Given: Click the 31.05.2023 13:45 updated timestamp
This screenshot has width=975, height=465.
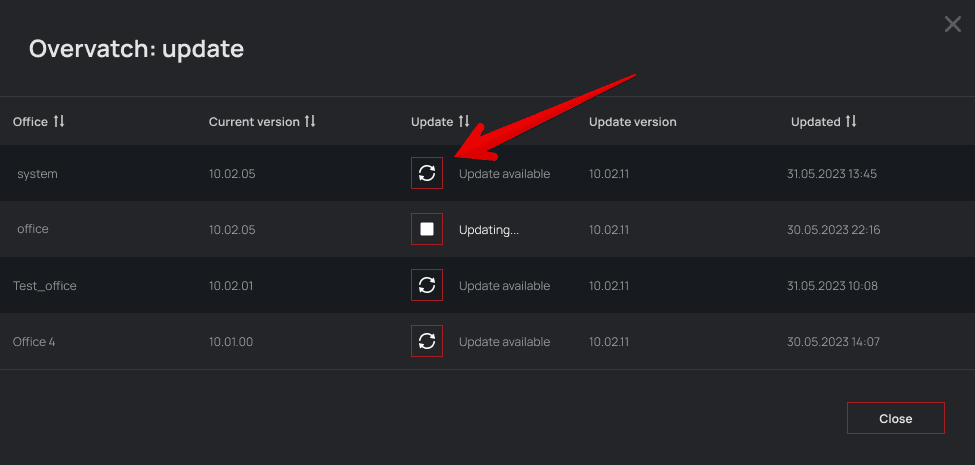Looking at the screenshot, I should point(832,174).
